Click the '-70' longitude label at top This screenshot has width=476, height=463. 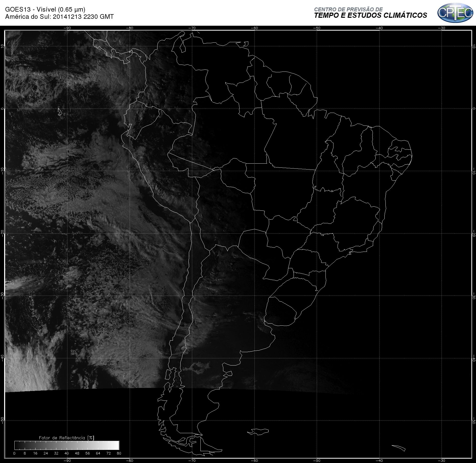(x=192, y=28)
